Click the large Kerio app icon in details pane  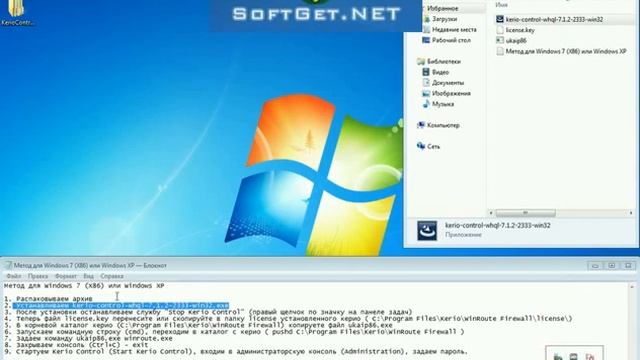[427, 230]
